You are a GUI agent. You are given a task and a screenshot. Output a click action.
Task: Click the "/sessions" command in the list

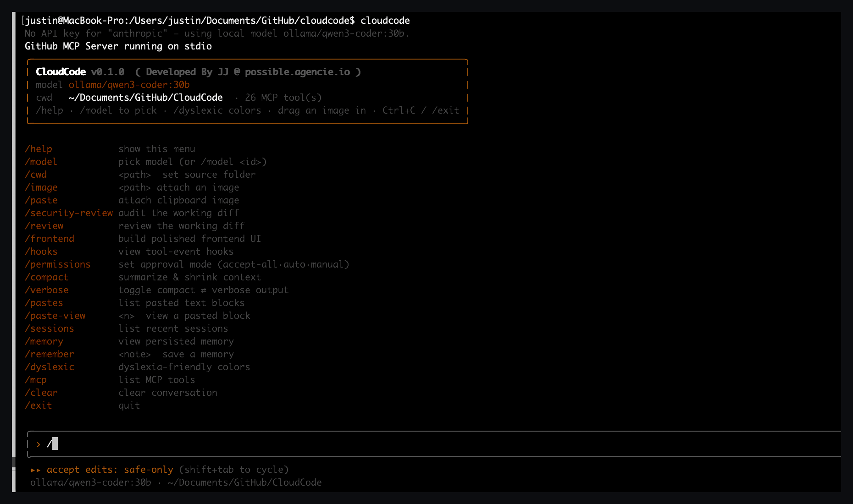(50, 329)
